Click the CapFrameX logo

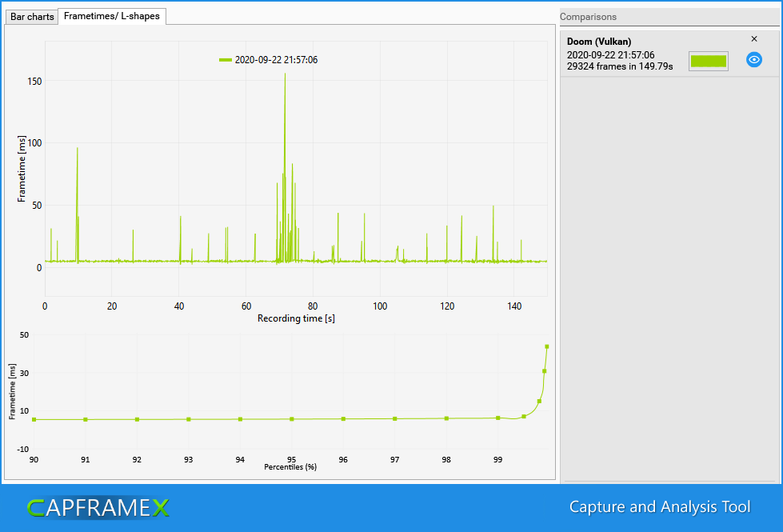click(x=98, y=508)
